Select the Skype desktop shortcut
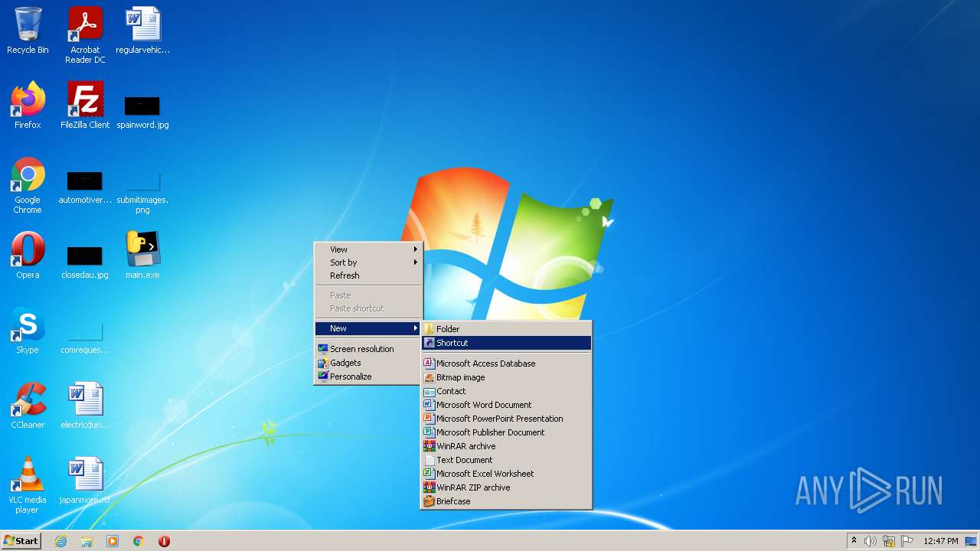 pyautogui.click(x=28, y=331)
